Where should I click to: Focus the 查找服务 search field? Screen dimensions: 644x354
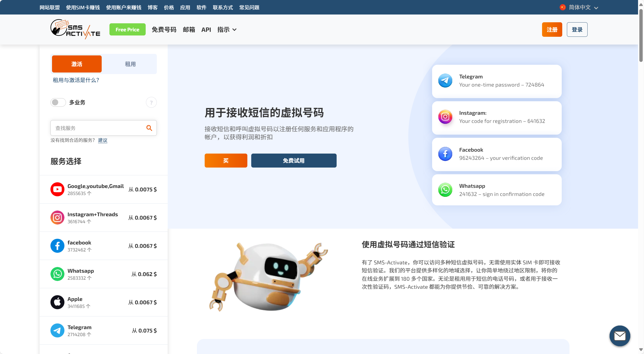[x=103, y=128]
